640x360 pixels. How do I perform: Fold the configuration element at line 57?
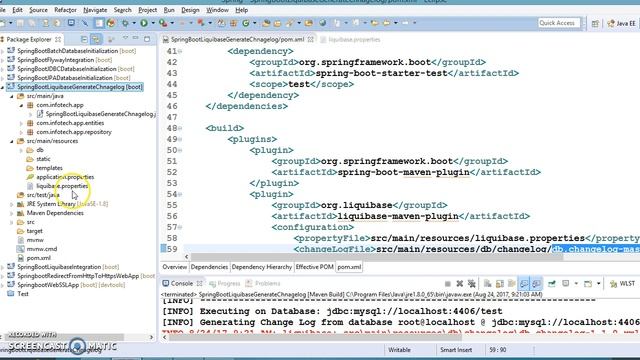[x=180, y=228]
